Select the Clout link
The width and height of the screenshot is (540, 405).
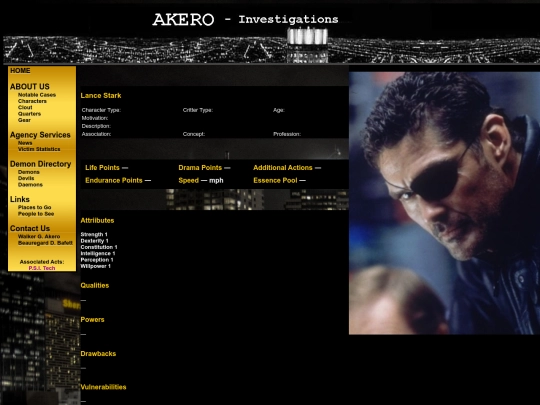(25, 107)
